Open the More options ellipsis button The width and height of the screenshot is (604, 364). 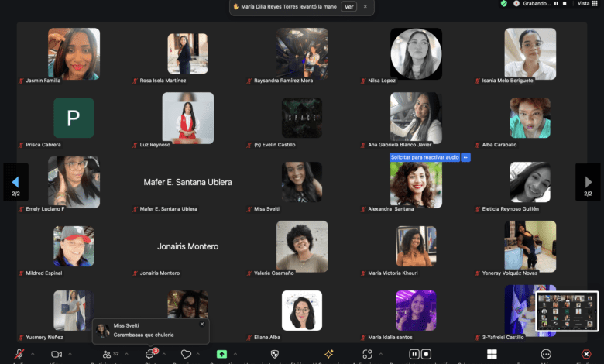coord(546,354)
